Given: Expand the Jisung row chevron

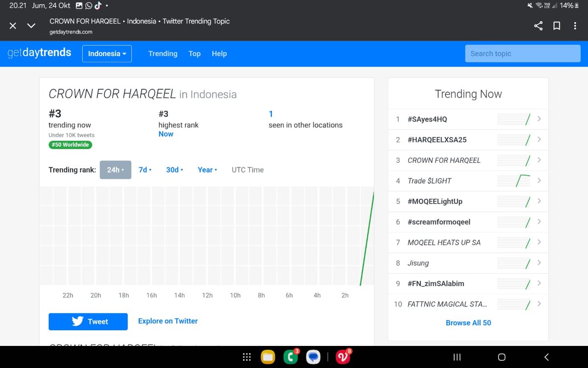Looking at the screenshot, I should tap(539, 263).
